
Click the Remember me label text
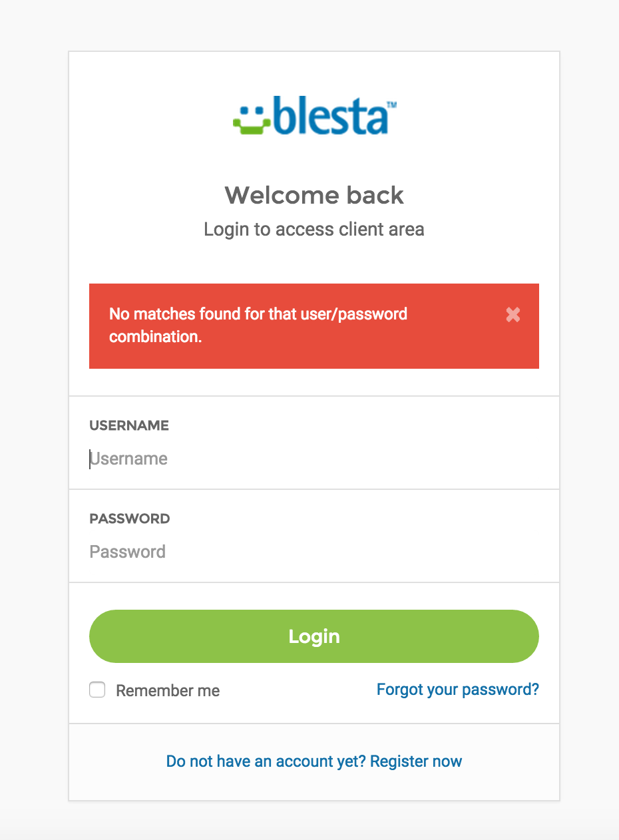pyautogui.click(x=168, y=691)
